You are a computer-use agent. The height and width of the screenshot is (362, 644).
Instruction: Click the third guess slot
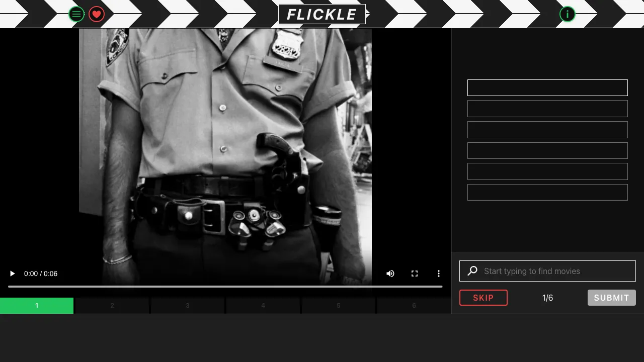(x=547, y=130)
